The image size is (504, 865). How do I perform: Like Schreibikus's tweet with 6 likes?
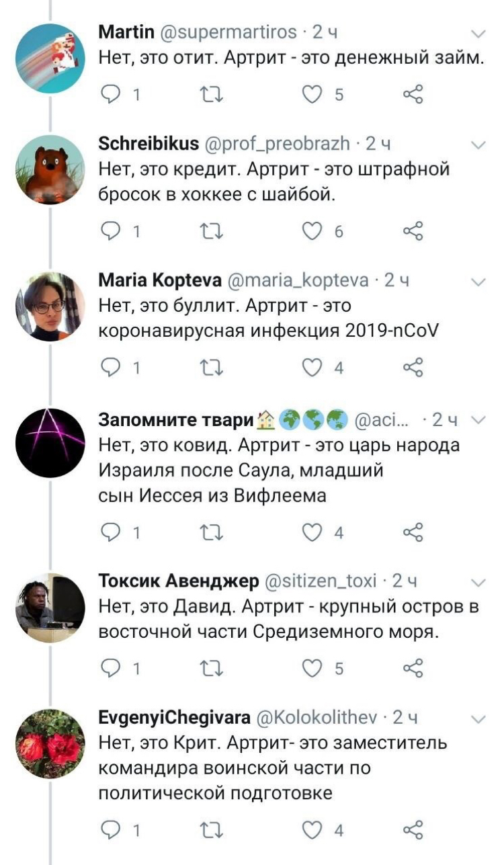coord(311,232)
